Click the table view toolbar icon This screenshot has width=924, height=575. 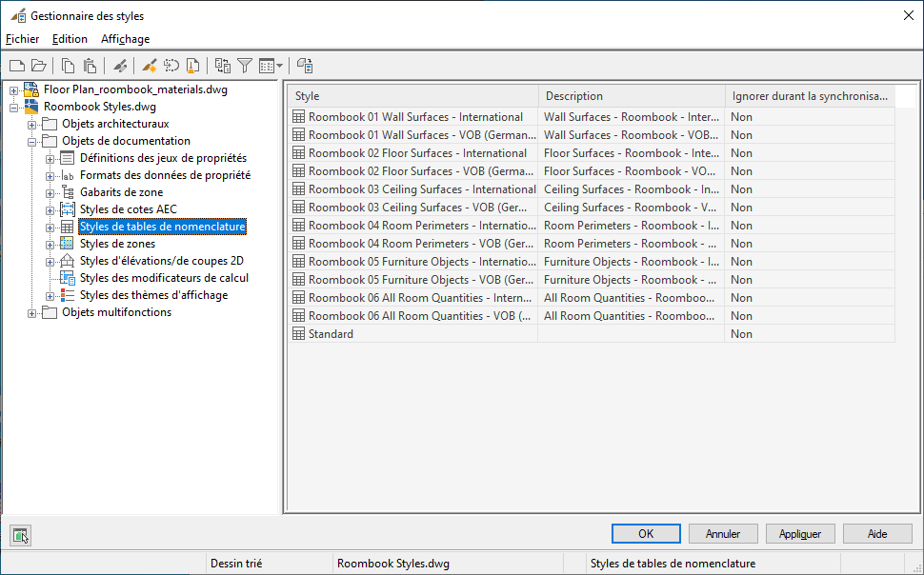[x=267, y=66]
